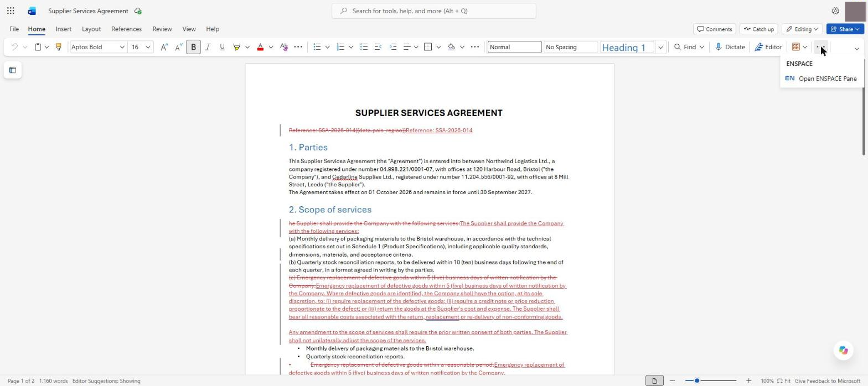Open more font options ellipsis
The height and width of the screenshot is (386, 868).
pyautogui.click(x=298, y=47)
